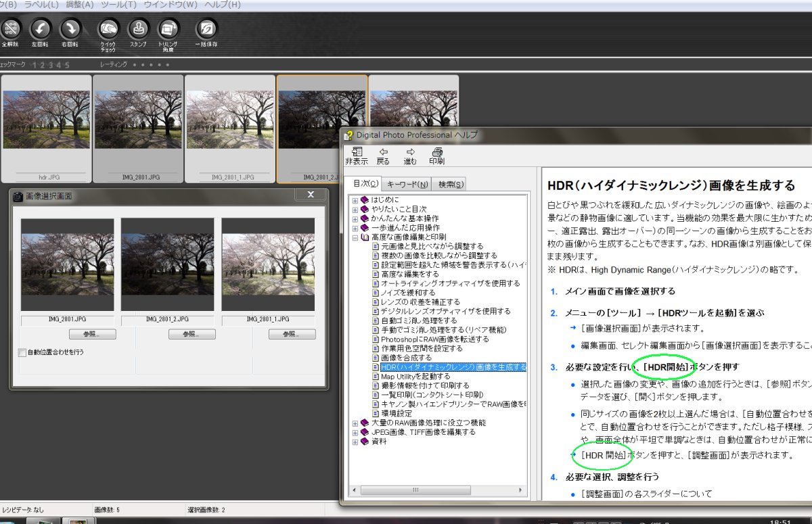Enable the 自動位置合わせを行う checkbox
This screenshot has width=812, height=524.
22,352
